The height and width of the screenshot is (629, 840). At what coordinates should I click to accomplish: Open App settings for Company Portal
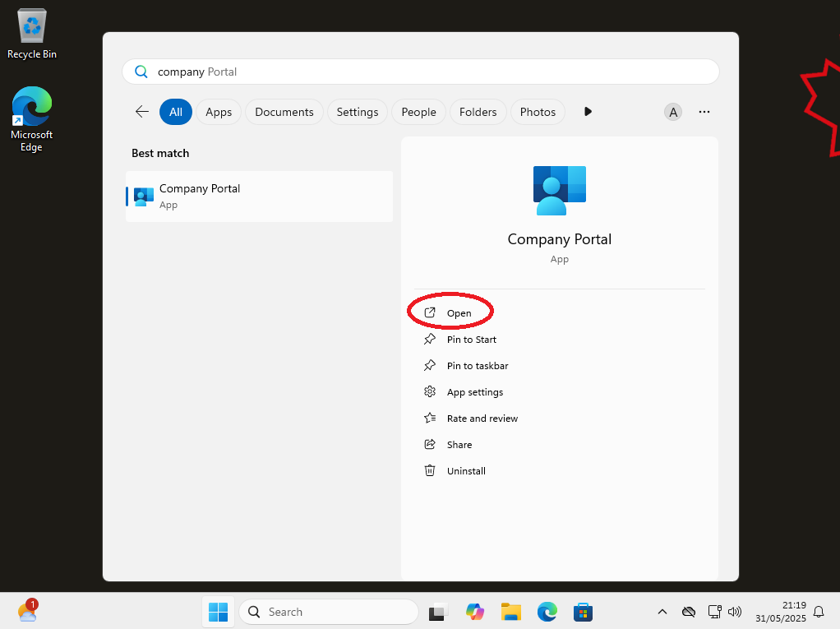pyautogui.click(x=474, y=392)
